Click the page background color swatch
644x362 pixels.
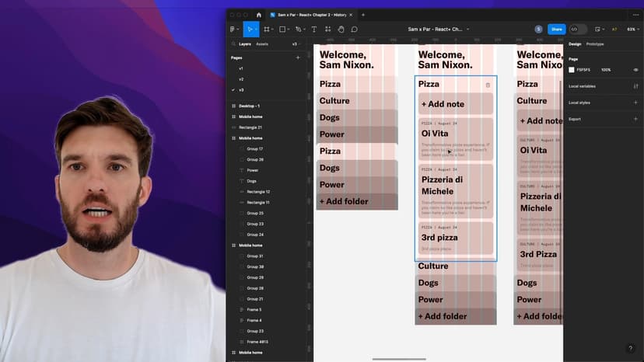pos(572,70)
